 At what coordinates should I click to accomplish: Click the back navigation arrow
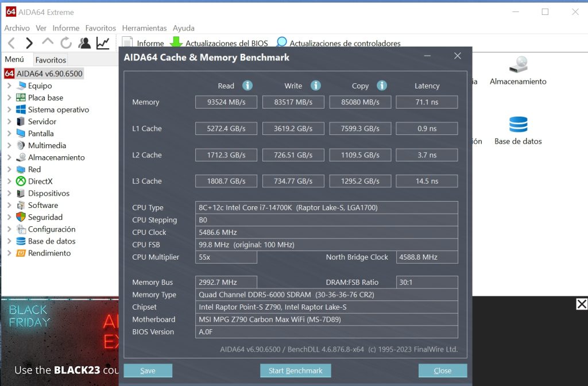point(11,43)
